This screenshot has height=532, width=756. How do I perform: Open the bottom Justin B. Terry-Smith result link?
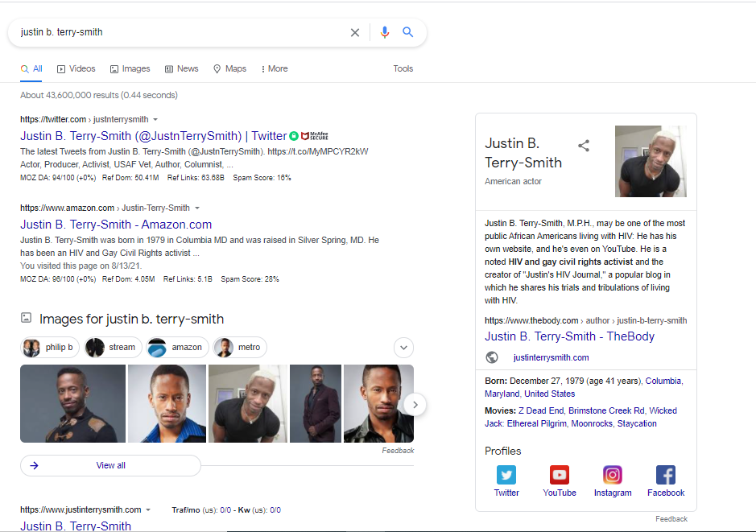(x=76, y=526)
